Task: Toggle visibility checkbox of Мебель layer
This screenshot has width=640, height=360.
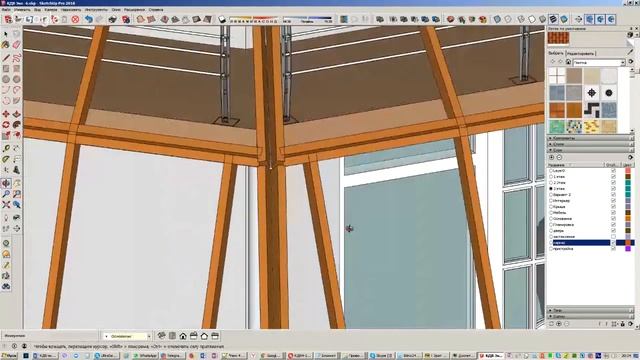Action: click(x=613, y=213)
